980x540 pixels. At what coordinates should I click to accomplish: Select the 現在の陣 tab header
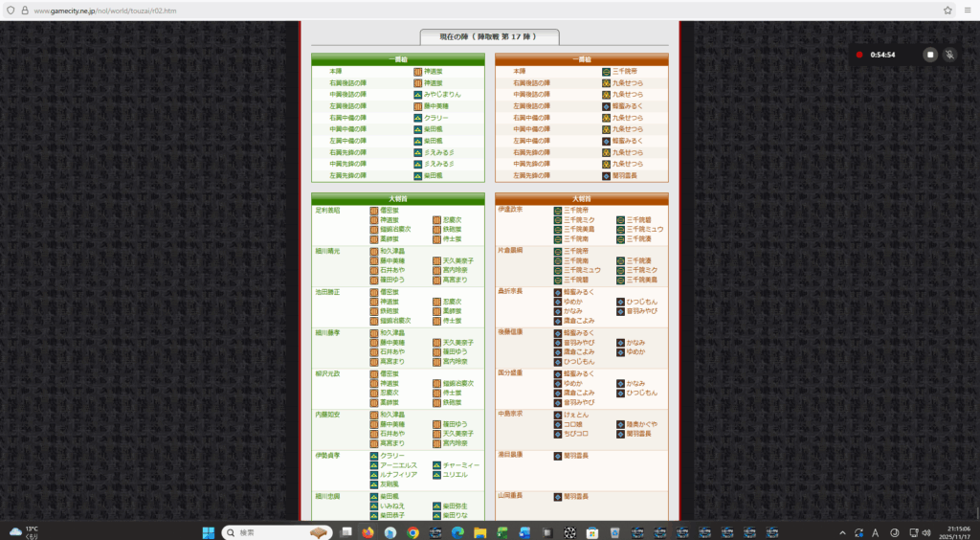(x=489, y=36)
